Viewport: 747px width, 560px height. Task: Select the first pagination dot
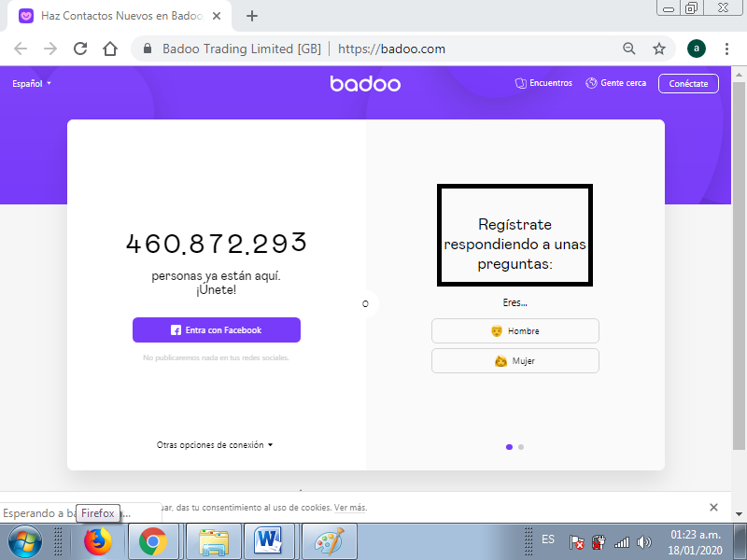509,447
